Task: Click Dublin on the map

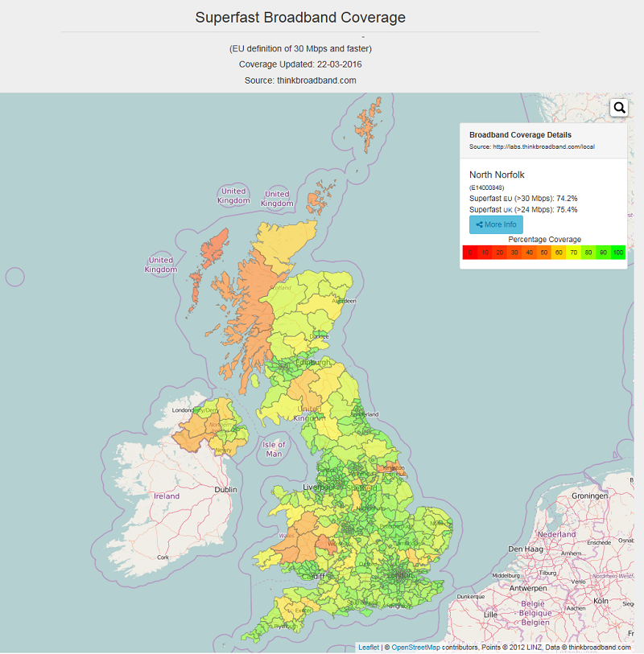Action: 225,489
